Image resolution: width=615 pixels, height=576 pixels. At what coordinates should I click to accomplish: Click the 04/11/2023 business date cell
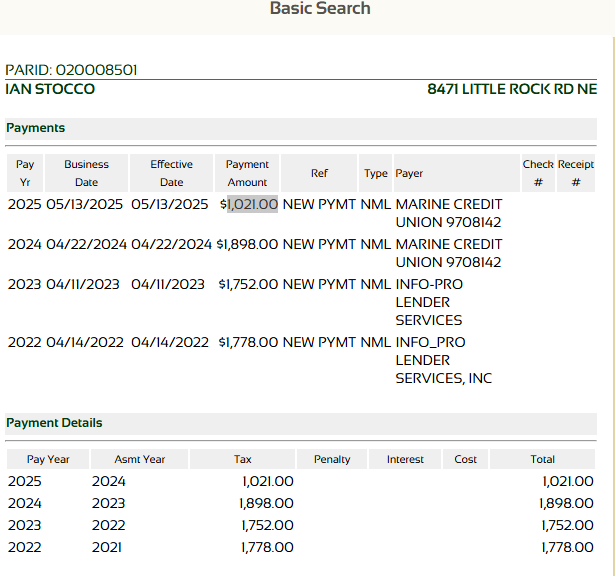(x=84, y=284)
